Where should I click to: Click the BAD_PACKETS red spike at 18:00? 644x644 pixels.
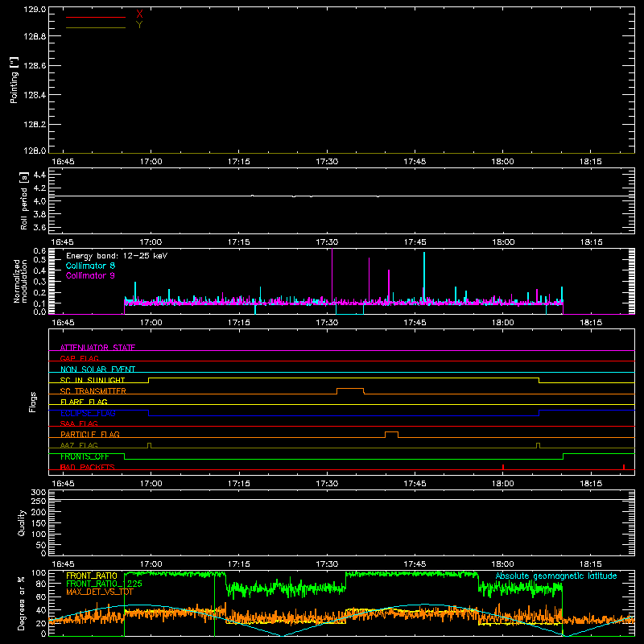[x=503, y=467]
